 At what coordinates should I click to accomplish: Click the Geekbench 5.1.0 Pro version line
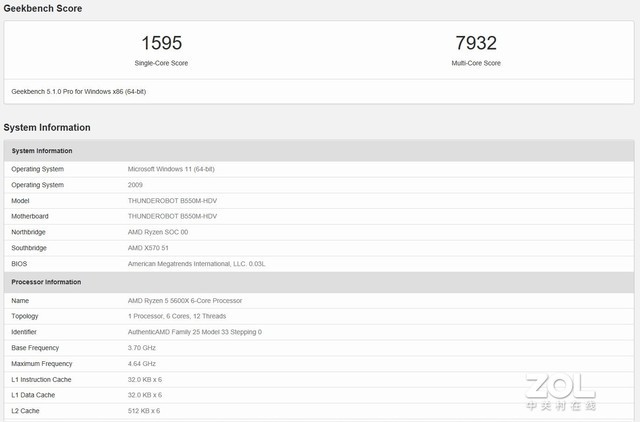[x=79, y=91]
